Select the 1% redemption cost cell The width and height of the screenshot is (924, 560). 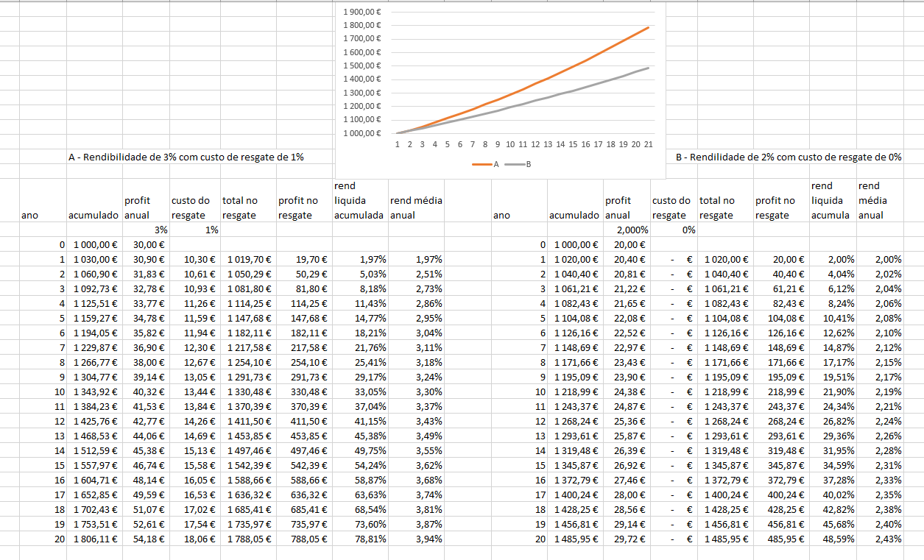pyautogui.click(x=194, y=230)
